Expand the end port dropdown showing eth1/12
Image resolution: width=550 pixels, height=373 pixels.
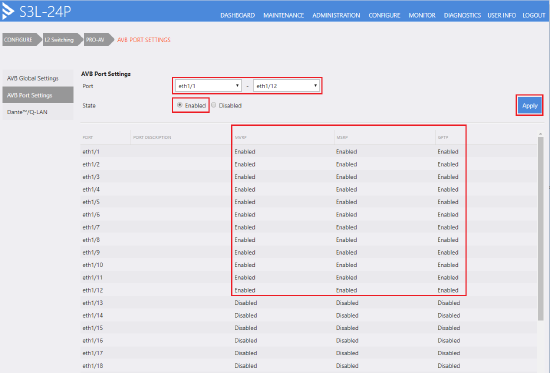click(286, 86)
